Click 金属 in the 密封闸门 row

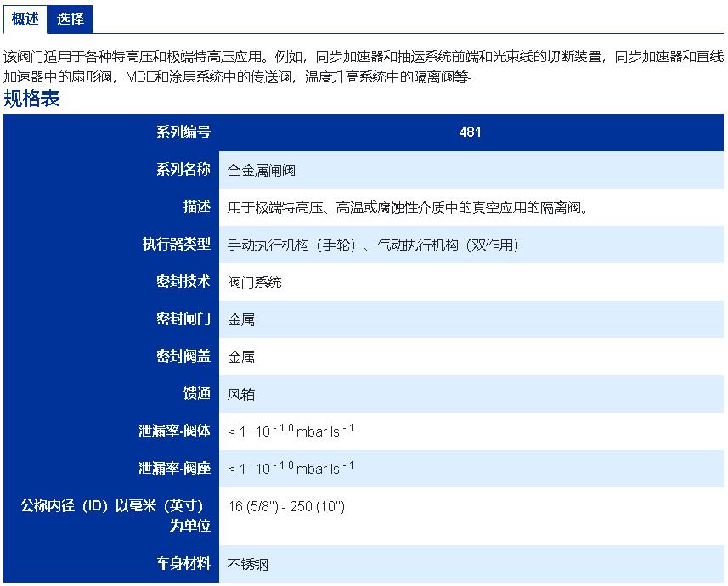click(x=241, y=319)
